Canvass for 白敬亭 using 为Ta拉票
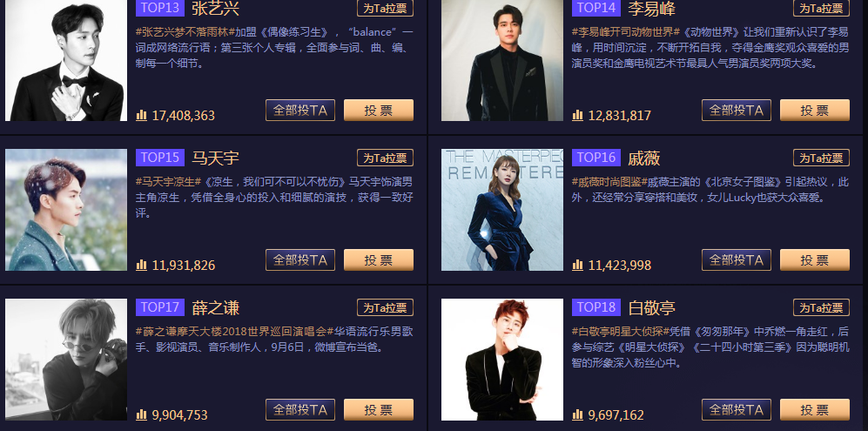The width and height of the screenshot is (868, 431). point(822,306)
